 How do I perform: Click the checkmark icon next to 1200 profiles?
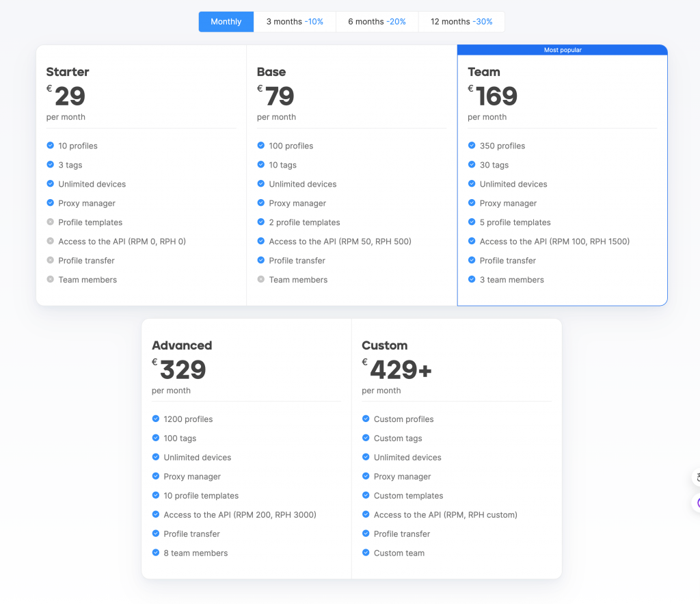156,419
